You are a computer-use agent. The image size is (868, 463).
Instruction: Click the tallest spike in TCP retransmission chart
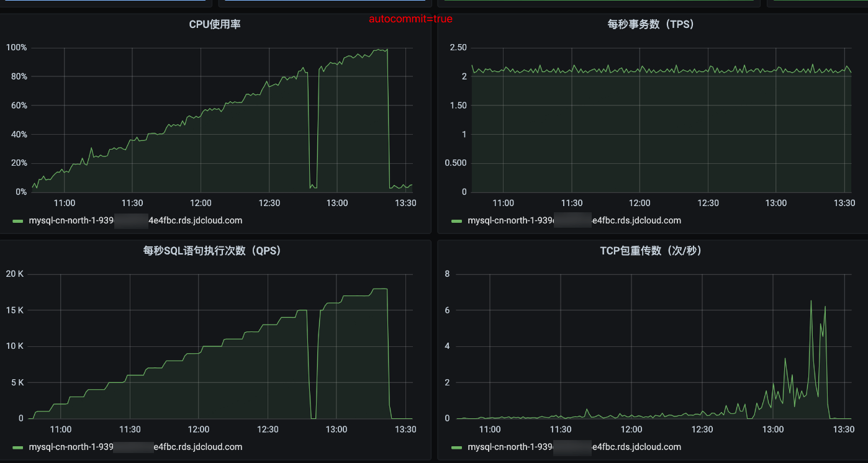tap(811, 302)
